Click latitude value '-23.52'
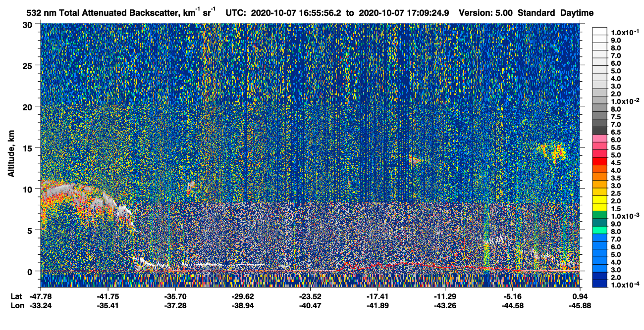 [310, 296]
